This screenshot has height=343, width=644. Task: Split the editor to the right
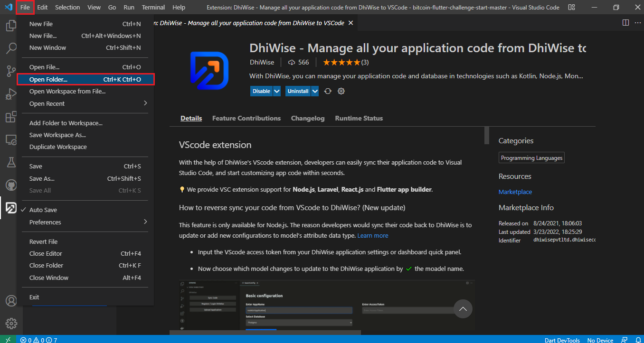[625, 23]
